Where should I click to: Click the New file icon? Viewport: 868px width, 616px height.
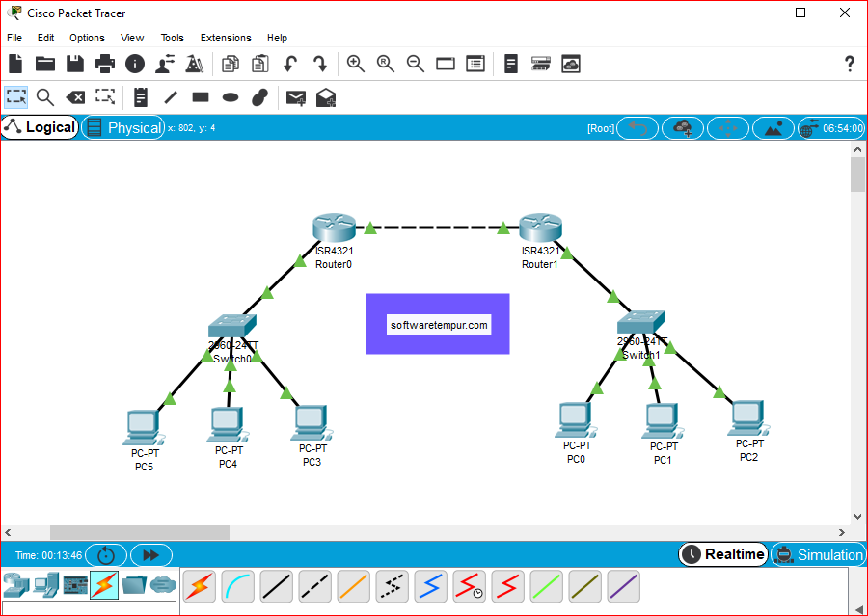pyautogui.click(x=15, y=64)
